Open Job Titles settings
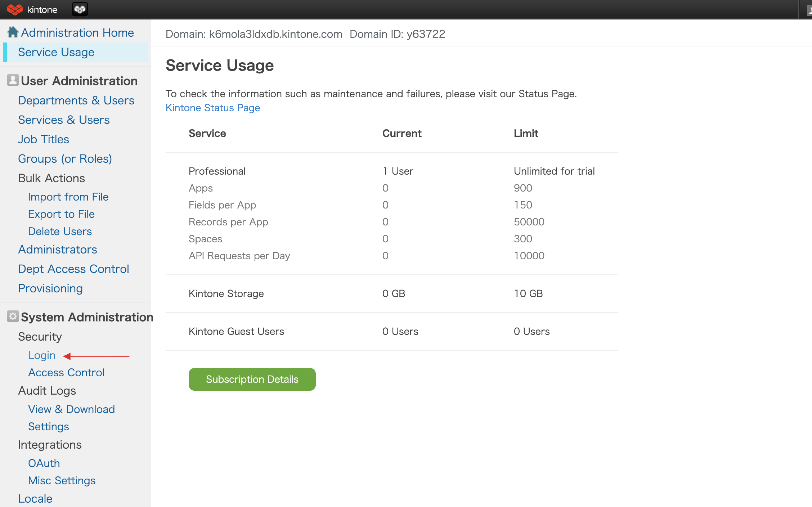812x507 pixels. tap(44, 139)
